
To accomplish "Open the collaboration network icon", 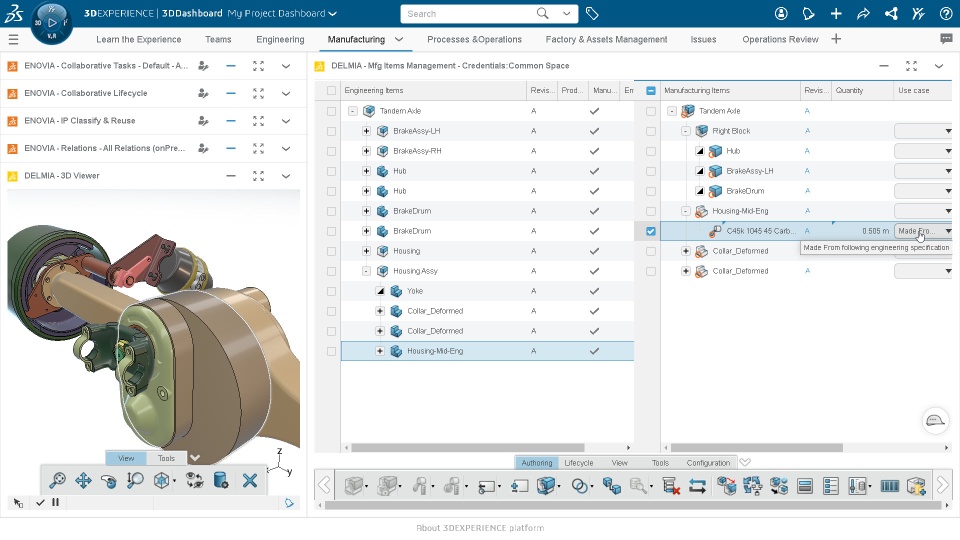I will pos(891,13).
